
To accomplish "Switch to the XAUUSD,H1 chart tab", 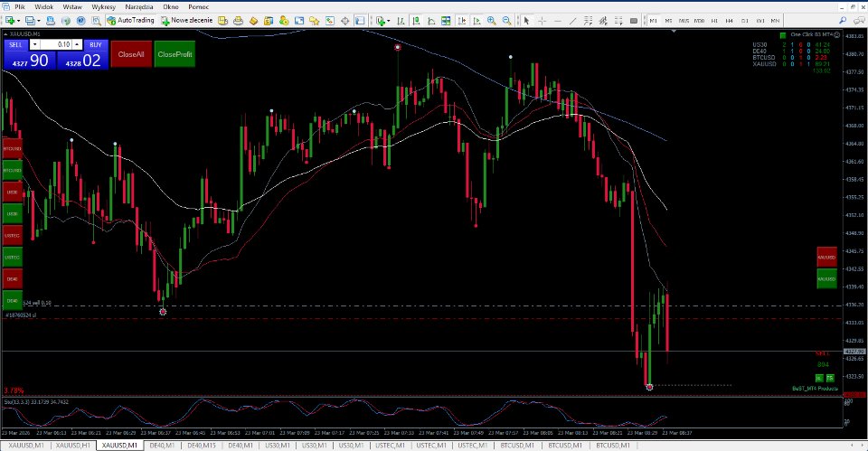I will tap(73, 446).
